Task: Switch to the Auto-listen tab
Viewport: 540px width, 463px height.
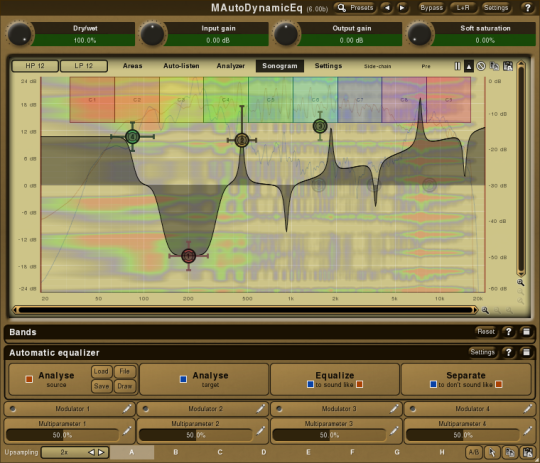Action: [x=181, y=66]
